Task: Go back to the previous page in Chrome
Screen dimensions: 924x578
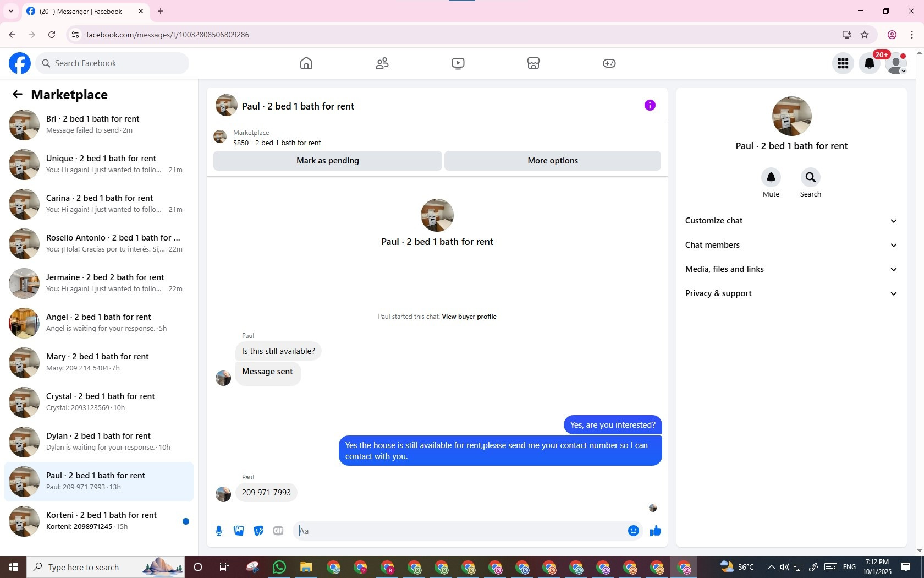Action: (x=12, y=35)
